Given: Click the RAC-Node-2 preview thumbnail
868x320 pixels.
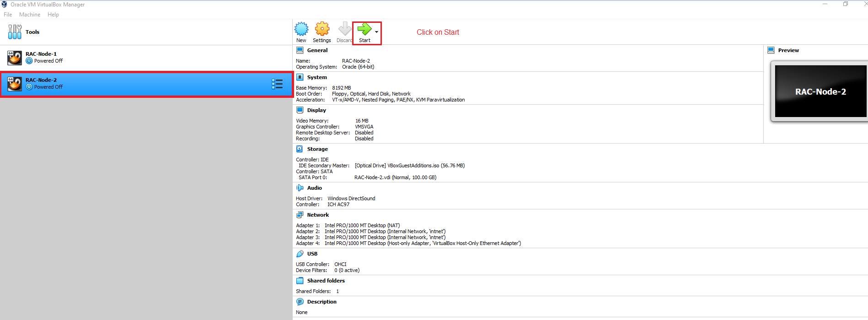Looking at the screenshot, I should pos(820,91).
